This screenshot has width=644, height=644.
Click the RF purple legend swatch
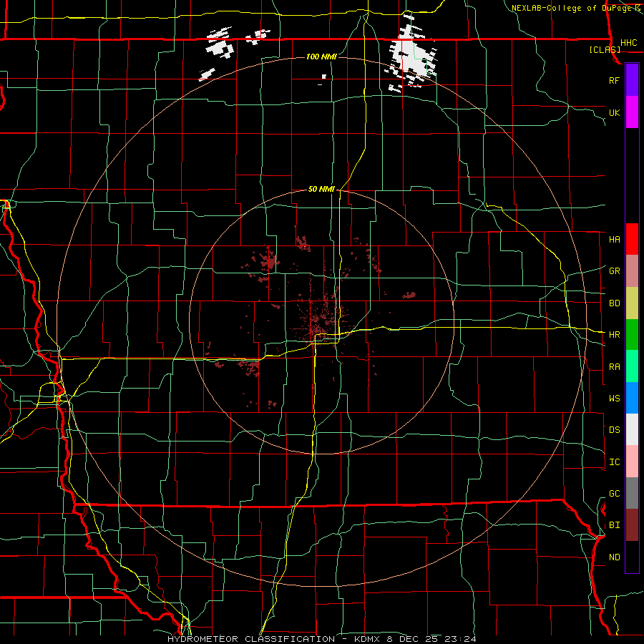click(x=632, y=80)
